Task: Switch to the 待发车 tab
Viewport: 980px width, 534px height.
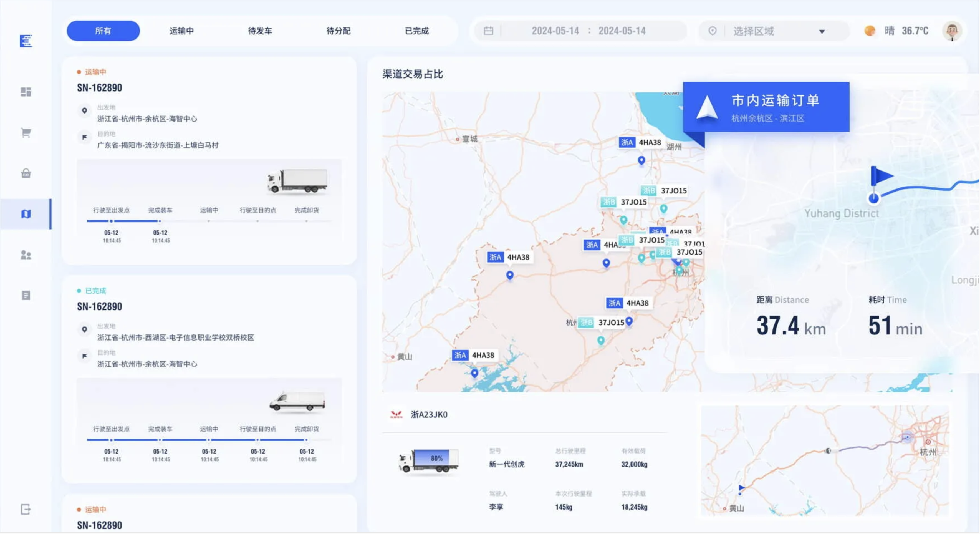Action: coord(260,31)
